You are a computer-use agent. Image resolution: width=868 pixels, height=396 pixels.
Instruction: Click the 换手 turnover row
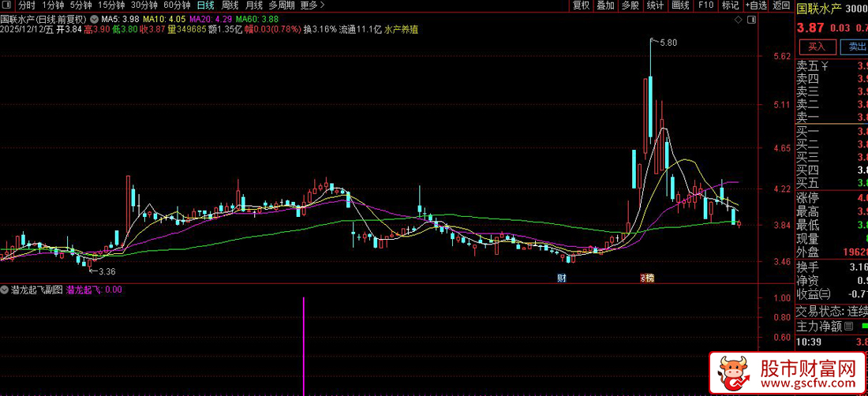coord(832,267)
